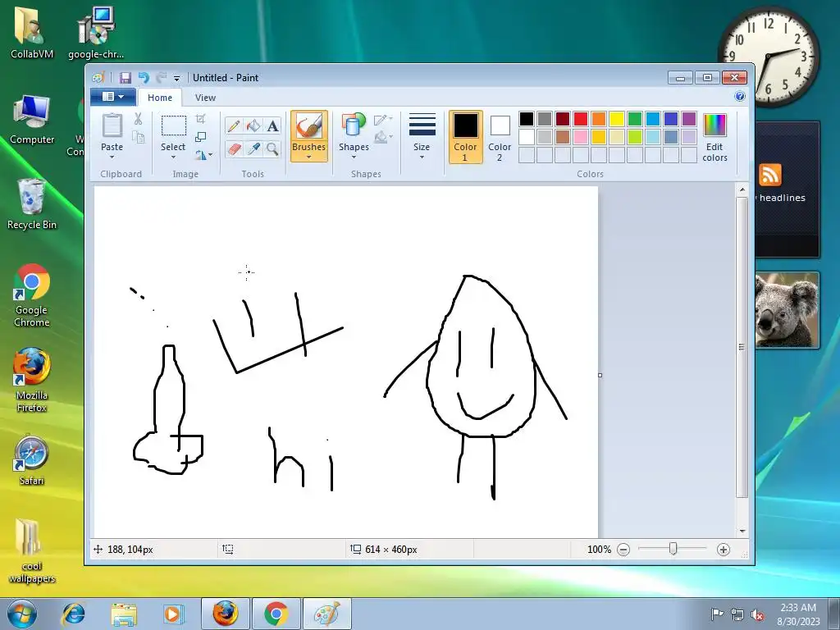The image size is (840, 630).
Task: Click the vertical scrollbar up arrow
Action: click(x=742, y=189)
